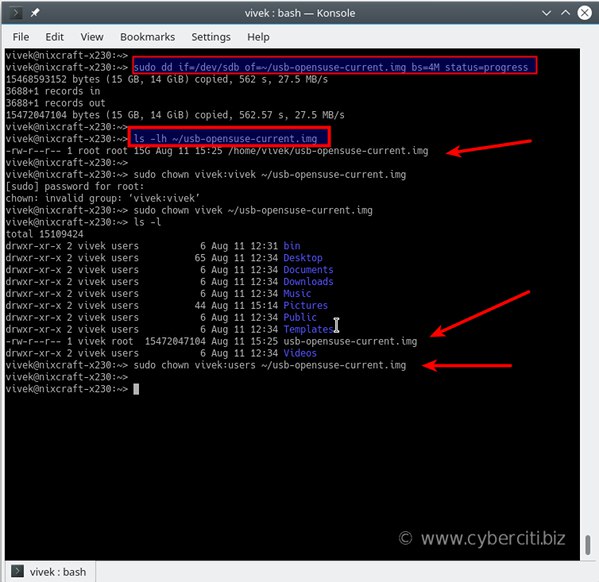Click '/home/vivek/usb-opensuse-current.img' path in output
Viewport: 599px width, 582px height.
coord(328,151)
